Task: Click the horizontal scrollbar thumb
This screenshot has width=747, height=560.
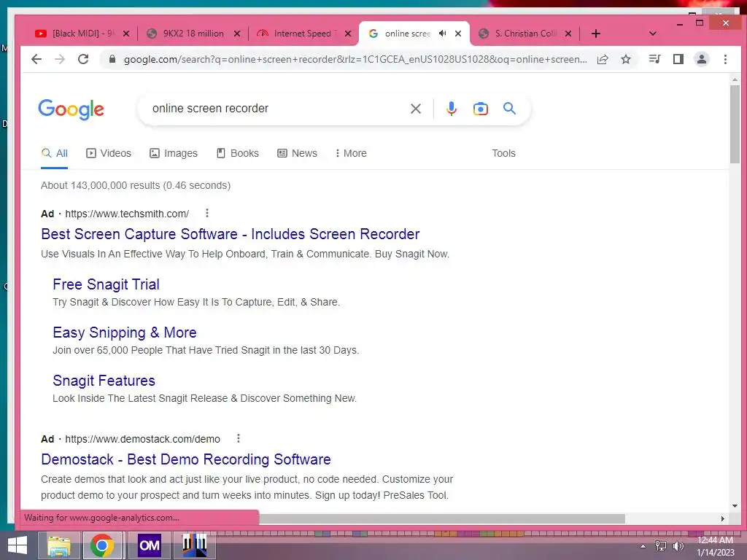Action: pyautogui.click(x=442, y=518)
